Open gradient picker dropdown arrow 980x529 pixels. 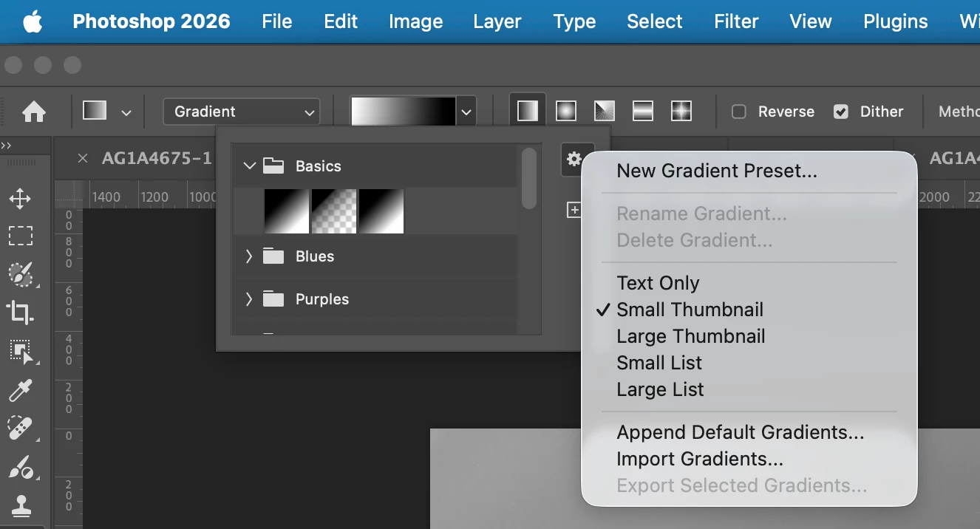coord(466,112)
